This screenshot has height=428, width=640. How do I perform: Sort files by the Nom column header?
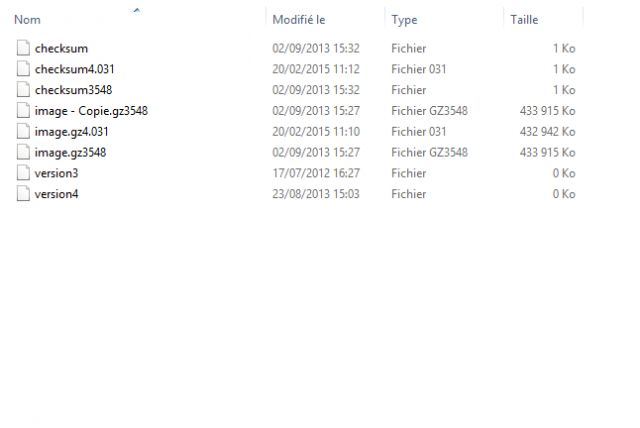pyautogui.click(x=27, y=20)
